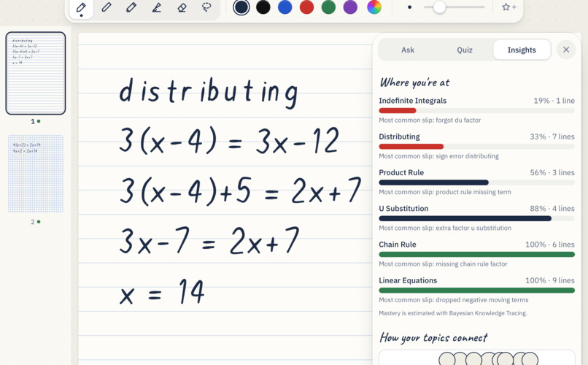Click the handwritten line '3(x−4) = 3x−12'
Image resolution: width=588 pixels, height=365 pixels.
230,140
